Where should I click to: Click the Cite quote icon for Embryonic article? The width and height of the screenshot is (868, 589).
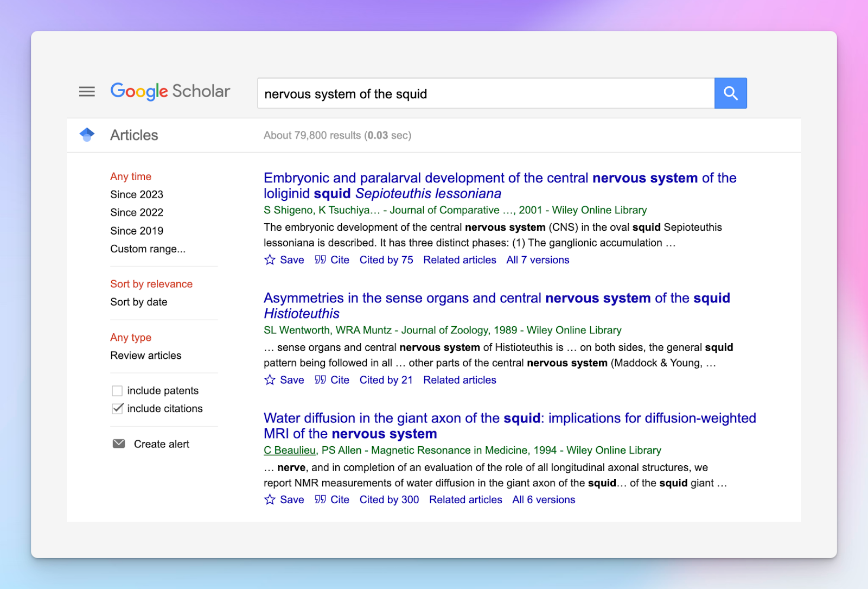[320, 260]
